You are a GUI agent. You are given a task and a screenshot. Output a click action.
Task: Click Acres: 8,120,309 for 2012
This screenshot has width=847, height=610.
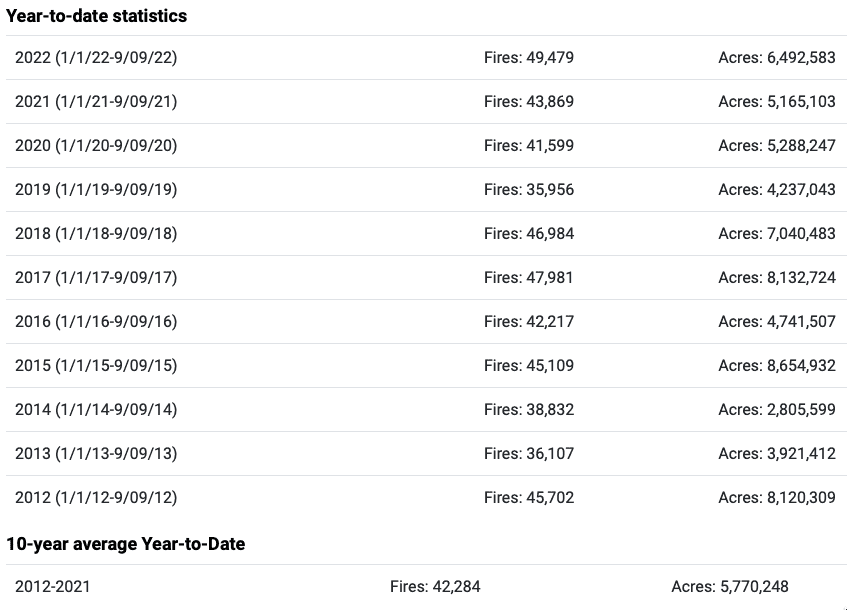[x=777, y=497]
